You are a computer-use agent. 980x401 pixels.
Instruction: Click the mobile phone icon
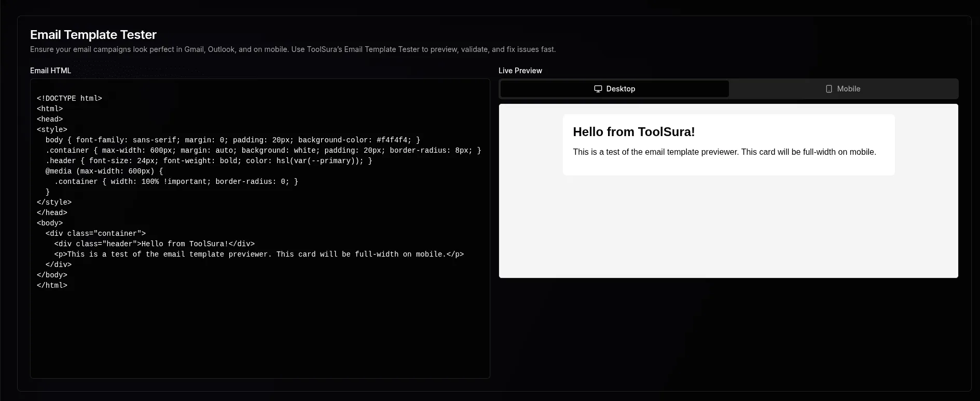pos(829,89)
